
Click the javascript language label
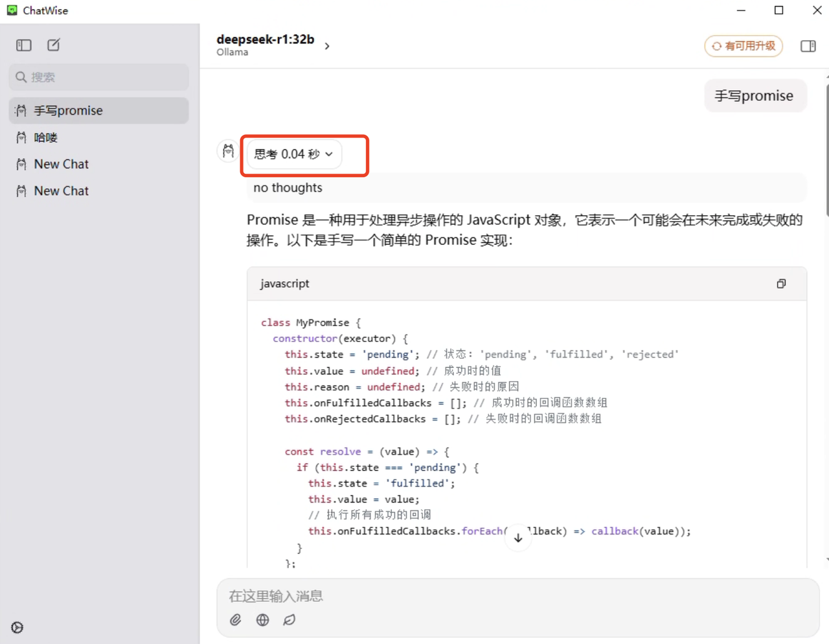point(285,284)
